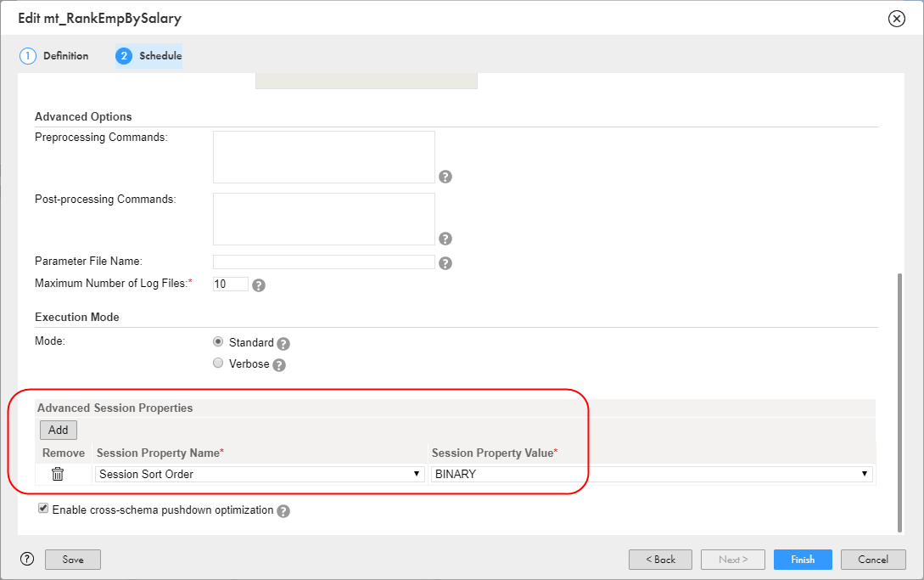Screen dimensions: 924x580
Task: Click the Remove column header
Action: [x=64, y=453]
